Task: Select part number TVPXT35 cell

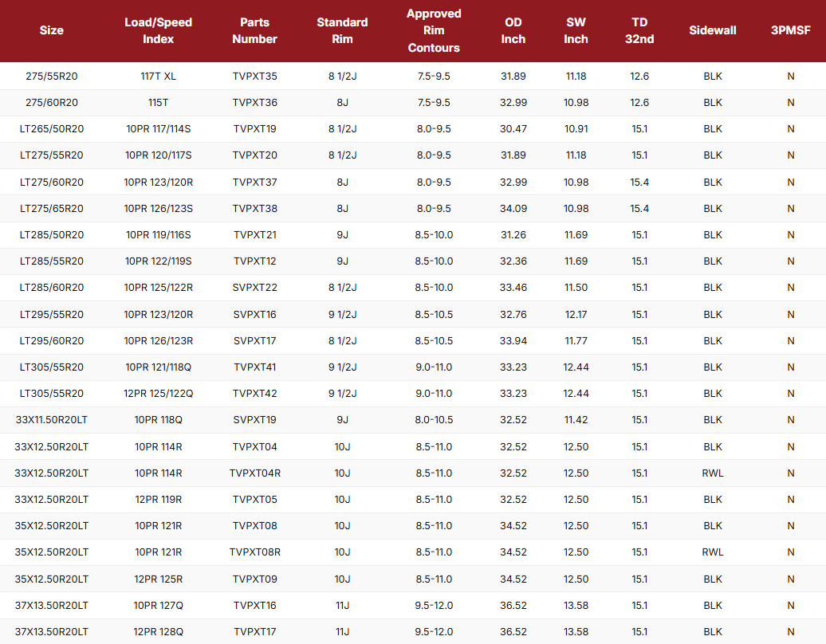Action: pos(255,77)
